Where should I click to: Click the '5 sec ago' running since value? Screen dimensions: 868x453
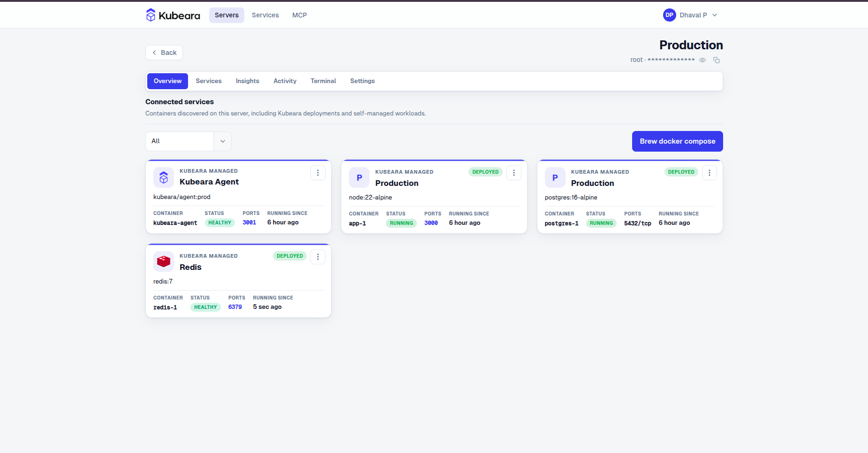pyautogui.click(x=267, y=307)
